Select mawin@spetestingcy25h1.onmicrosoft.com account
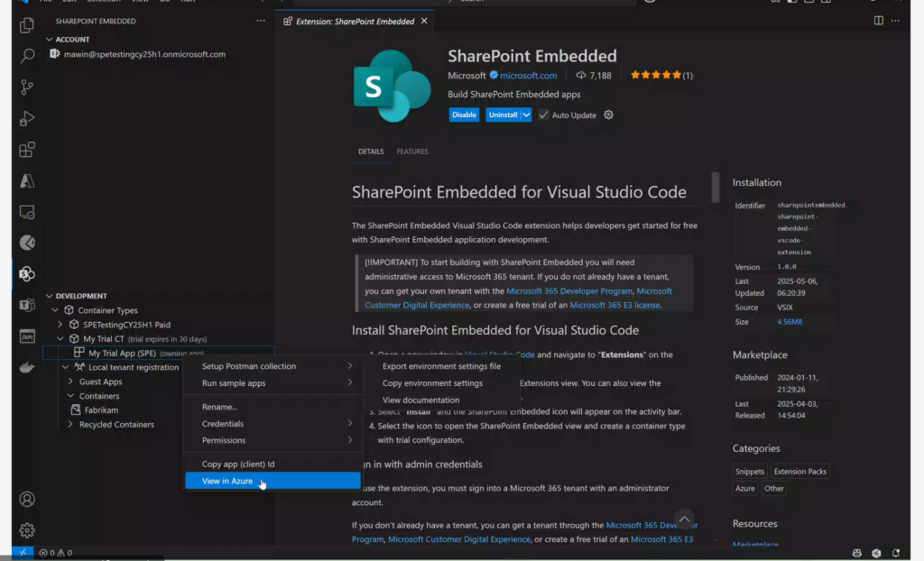 144,54
